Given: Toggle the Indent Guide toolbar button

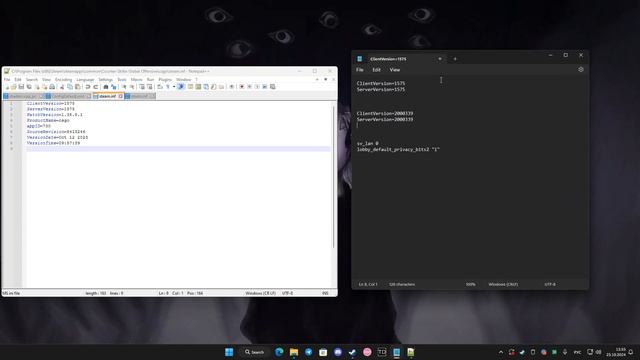Looking at the screenshot, I should click(181, 87).
